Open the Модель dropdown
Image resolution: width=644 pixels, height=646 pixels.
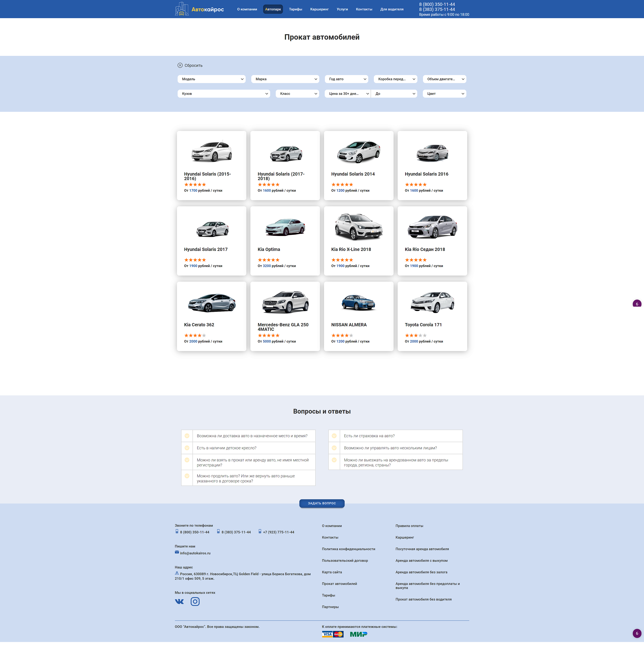pos(211,80)
